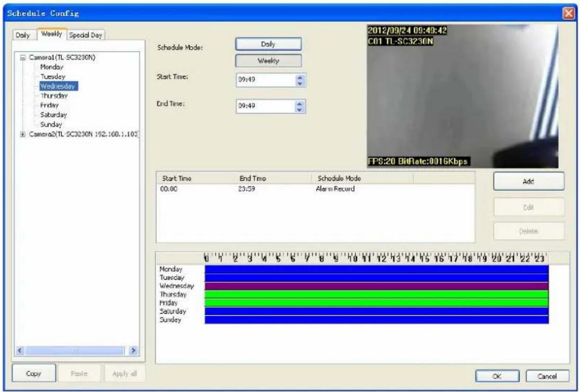The height and width of the screenshot is (392, 580).
Task: Collapse the Camera1 tree node
Action: pyautogui.click(x=23, y=57)
